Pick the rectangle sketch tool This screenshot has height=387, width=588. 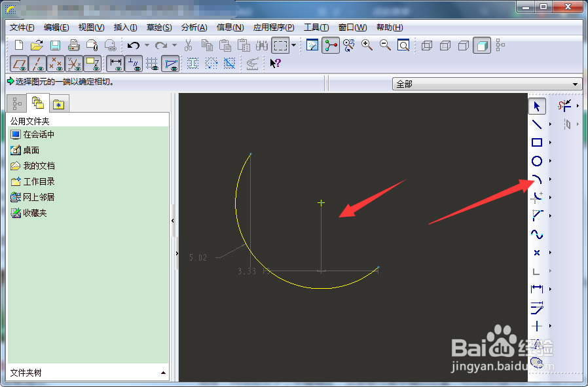536,143
